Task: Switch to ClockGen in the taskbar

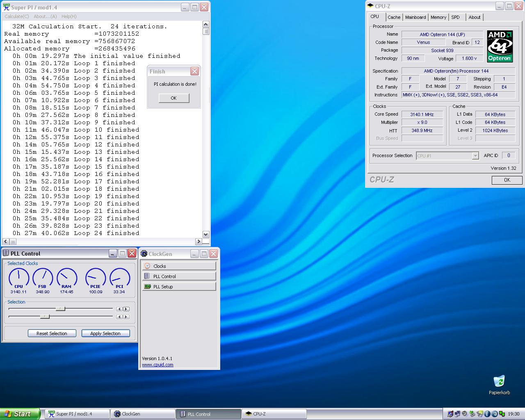Action: [x=143, y=414]
